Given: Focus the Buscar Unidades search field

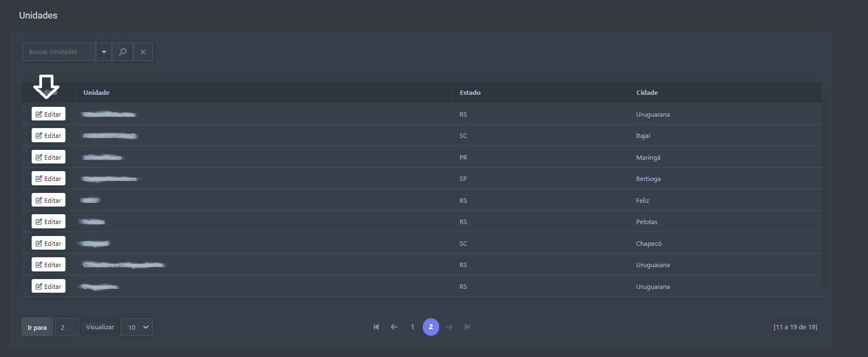Looking at the screenshot, I should pyautogui.click(x=59, y=52).
